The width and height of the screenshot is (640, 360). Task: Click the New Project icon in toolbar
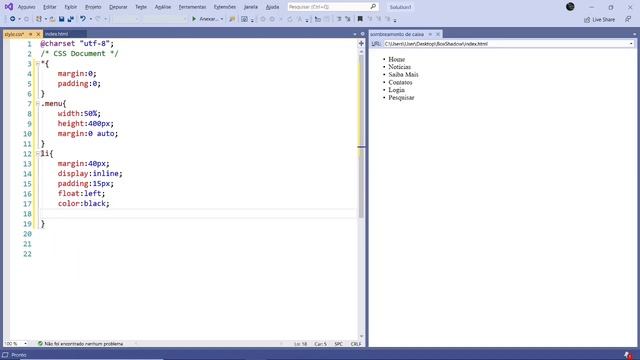pos(39,19)
